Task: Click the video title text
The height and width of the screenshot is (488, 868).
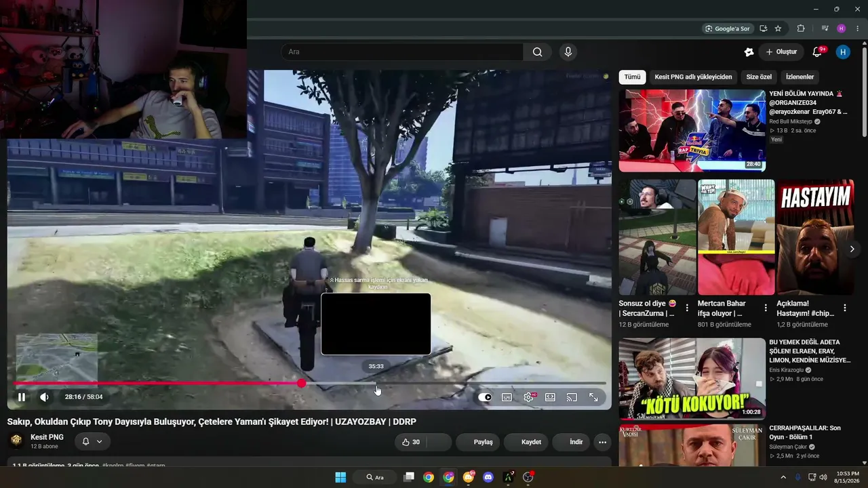Action: pyautogui.click(x=212, y=422)
